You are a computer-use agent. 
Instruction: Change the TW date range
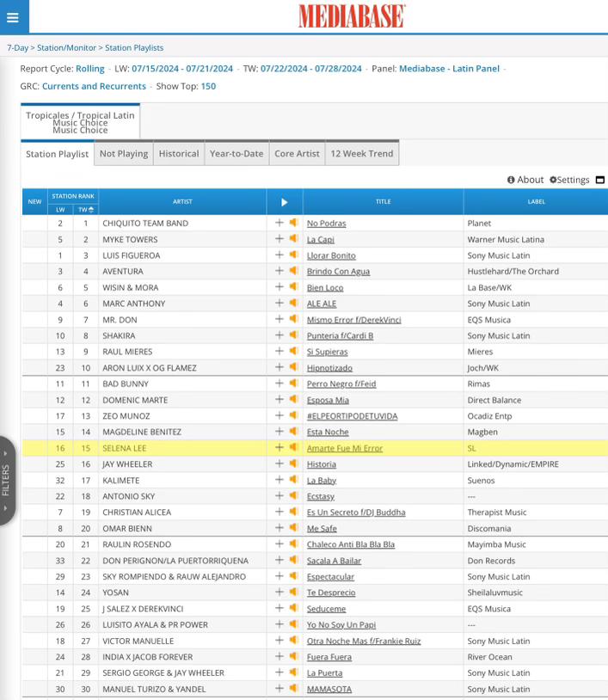click(311, 69)
